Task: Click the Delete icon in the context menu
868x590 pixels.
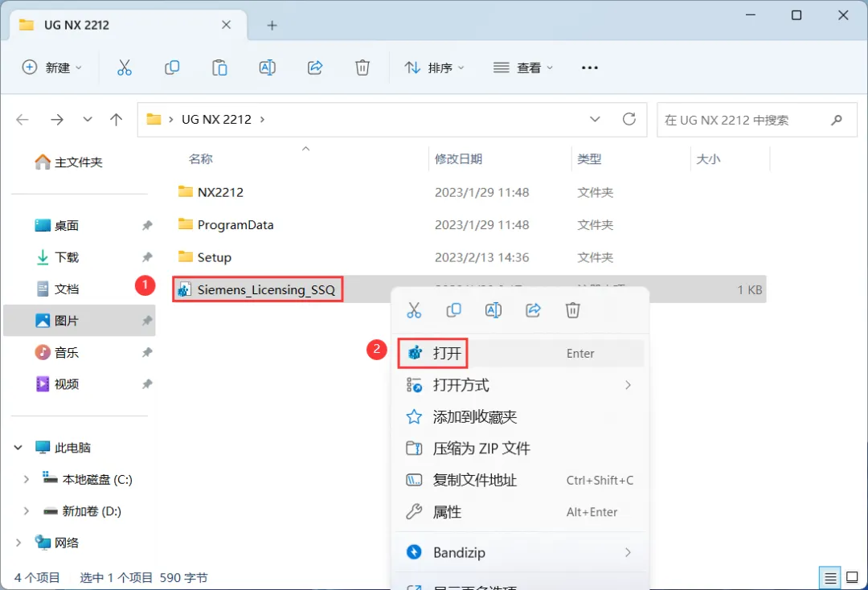Action: point(572,310)
